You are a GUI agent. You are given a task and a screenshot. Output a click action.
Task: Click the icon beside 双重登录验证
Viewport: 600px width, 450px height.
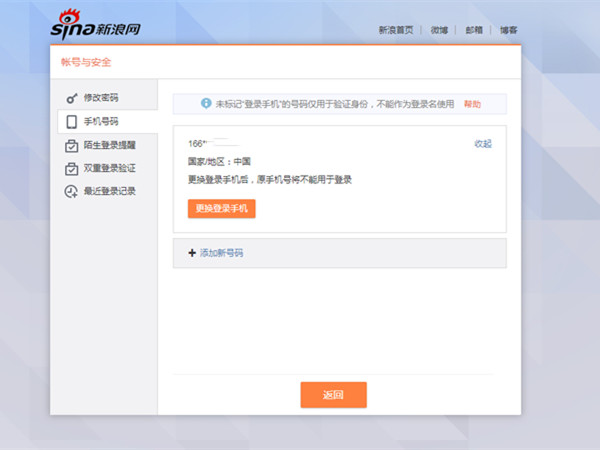point(71,168)
